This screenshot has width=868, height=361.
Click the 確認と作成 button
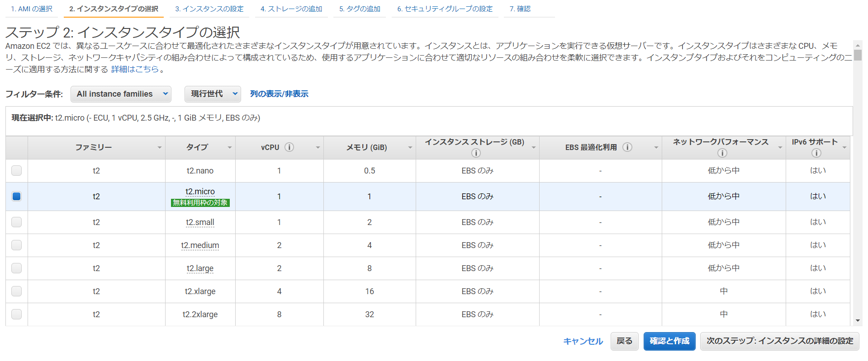click(669, 341)
